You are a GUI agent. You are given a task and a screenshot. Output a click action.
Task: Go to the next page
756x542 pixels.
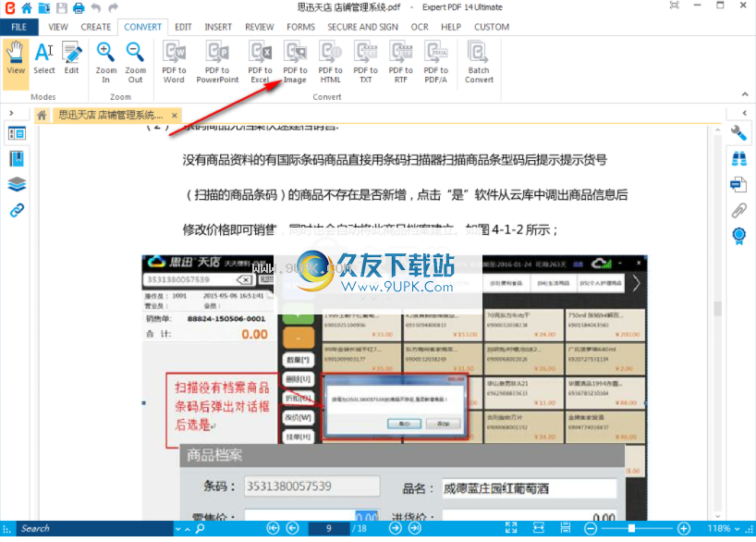396,528
